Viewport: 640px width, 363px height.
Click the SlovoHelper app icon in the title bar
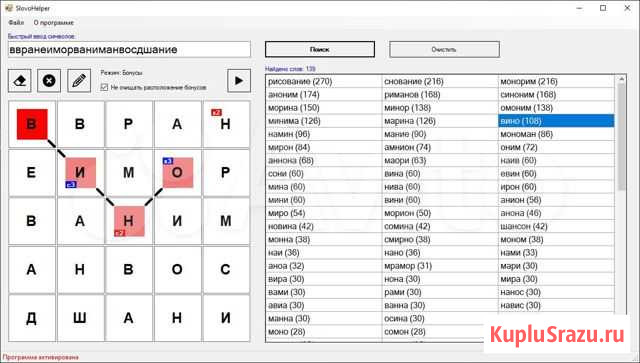pyautogui.click(x=9, y=8)
